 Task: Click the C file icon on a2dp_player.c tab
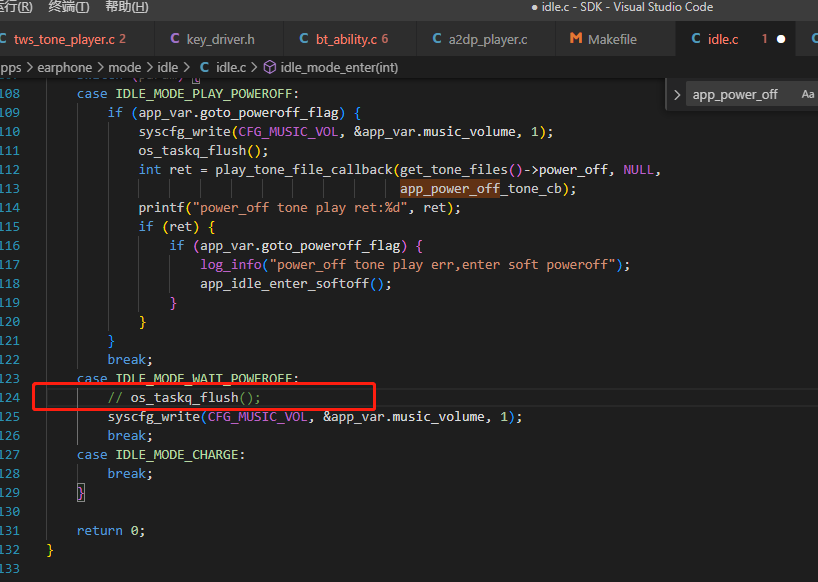(x=437, y=39)
